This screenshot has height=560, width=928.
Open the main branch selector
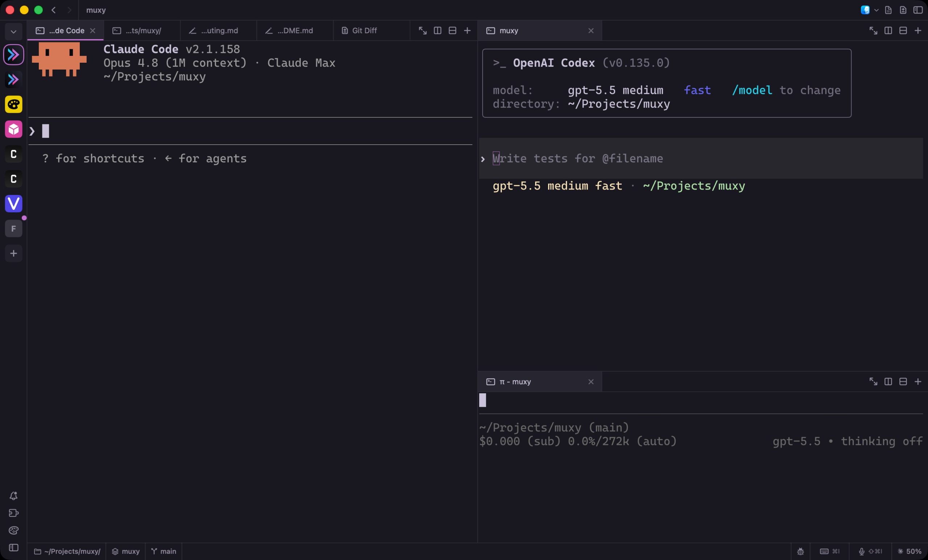tap(163, 551)
